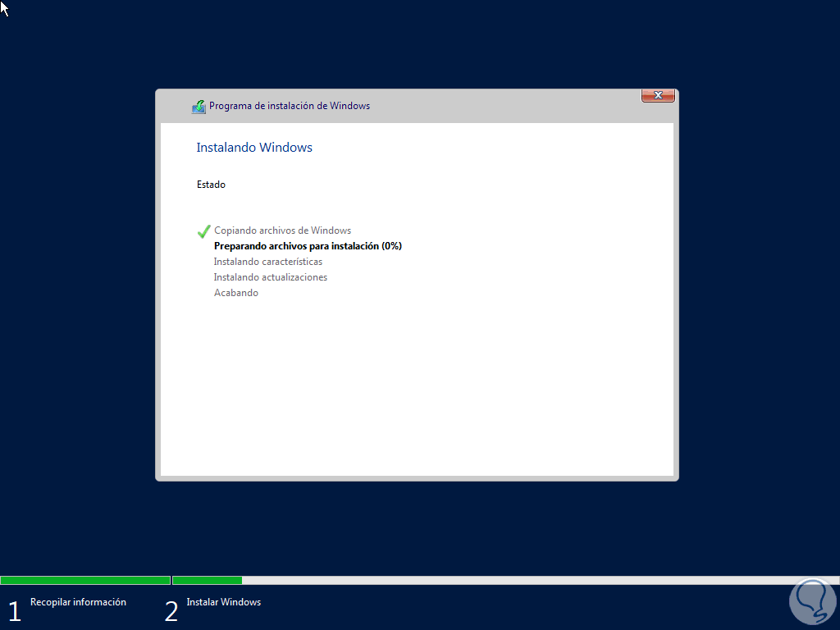Select 'Instalando actualizaciones' step
This screenshot has width=840, height=630.
[x=271, y=277]
